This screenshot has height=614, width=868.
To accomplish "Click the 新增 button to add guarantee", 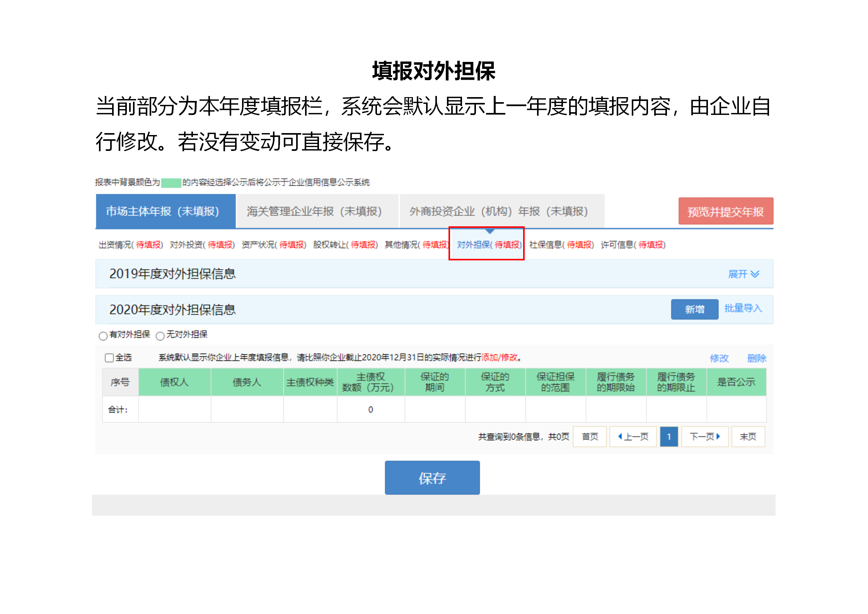I will [694, 309].
